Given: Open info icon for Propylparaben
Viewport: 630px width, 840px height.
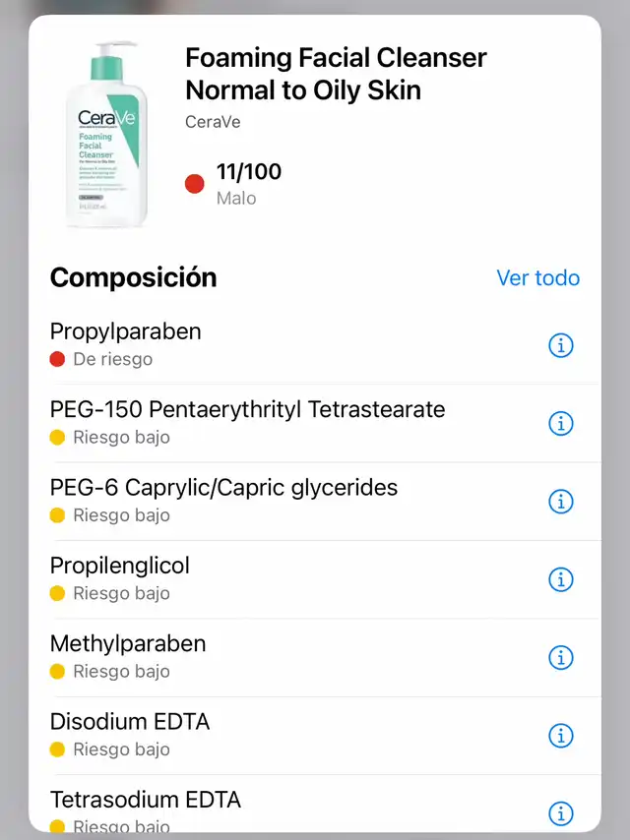Looking at the screenshot, I should (561, 345).
